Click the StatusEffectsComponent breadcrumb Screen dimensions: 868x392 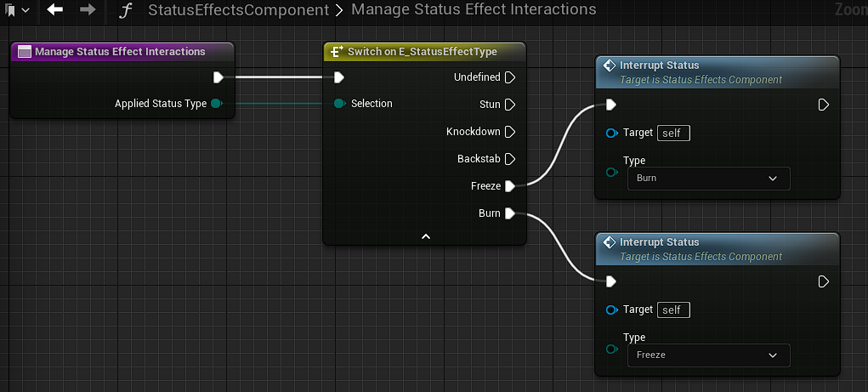[238, 10]
